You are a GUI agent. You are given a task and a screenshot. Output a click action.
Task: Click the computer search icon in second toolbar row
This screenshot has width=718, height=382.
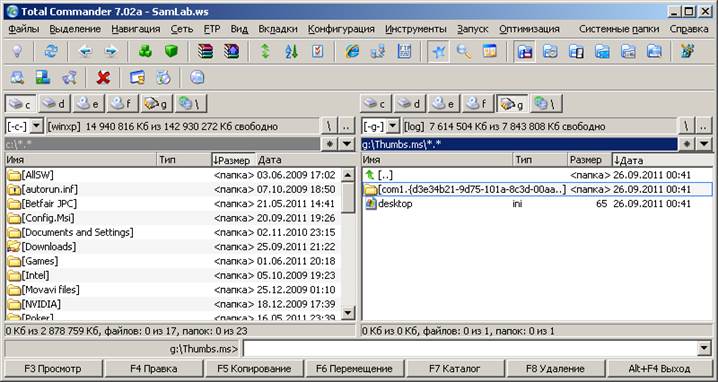17,77
